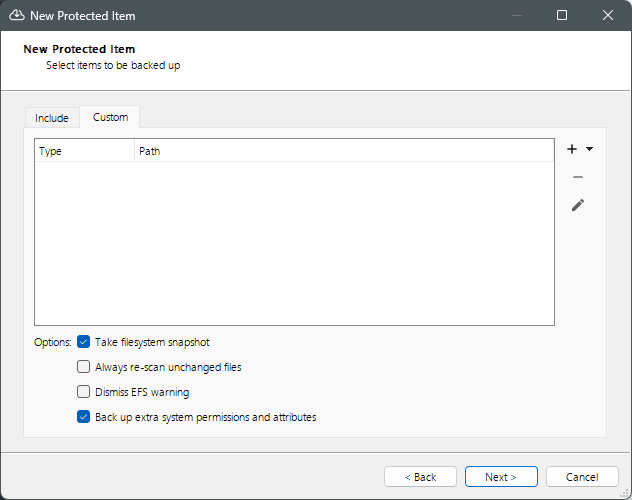The width and height of the screenshot is (632, 500).
Task: Close the dialog with the X button
Action: click(x=608, y=16)
